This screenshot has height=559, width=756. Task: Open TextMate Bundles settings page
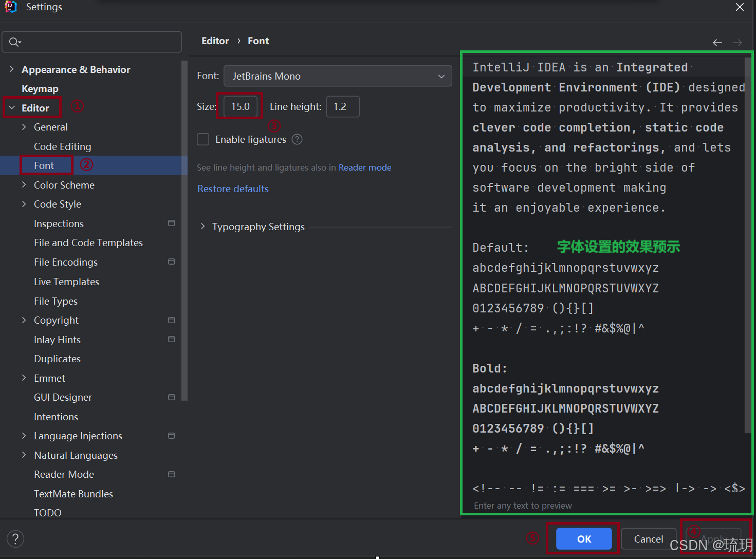pyautogui.click(x=73, y=494)
